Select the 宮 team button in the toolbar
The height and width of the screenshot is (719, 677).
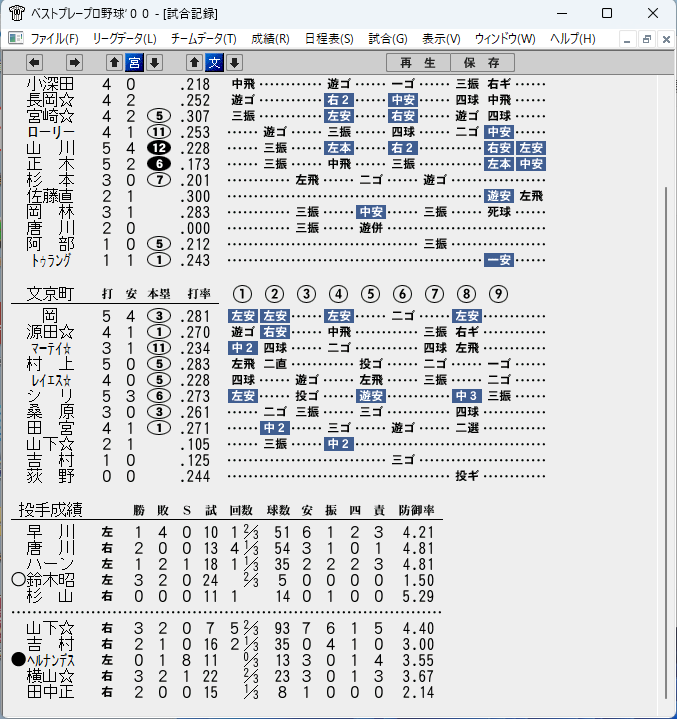coord(134,62)
